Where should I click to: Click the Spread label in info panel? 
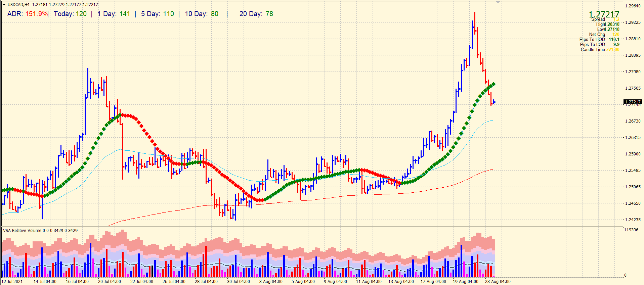click(x=598, y=19)
